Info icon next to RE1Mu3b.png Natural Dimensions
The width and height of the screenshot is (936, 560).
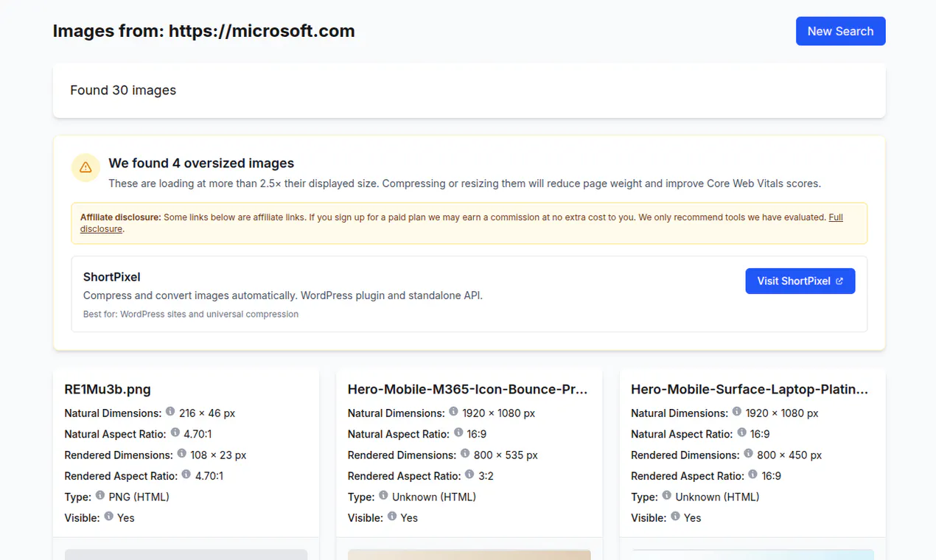tap(170, 412)
